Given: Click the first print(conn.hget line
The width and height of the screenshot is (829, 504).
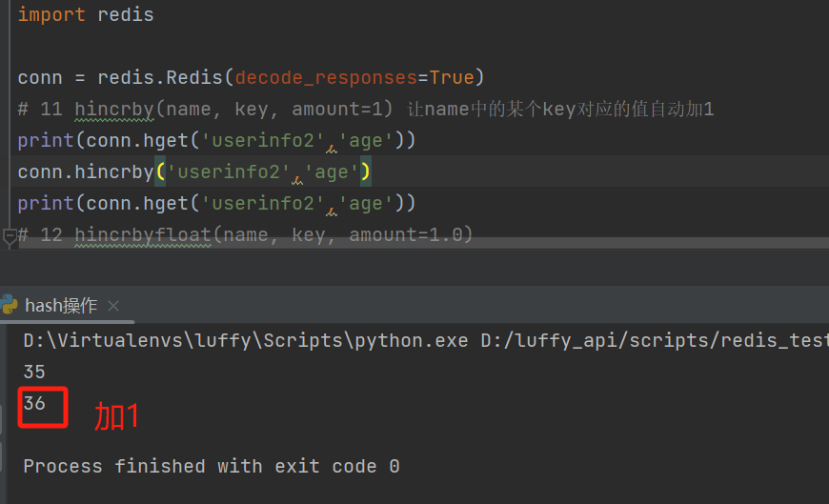Looking at the screenshot, I should [x=216, y=140].
